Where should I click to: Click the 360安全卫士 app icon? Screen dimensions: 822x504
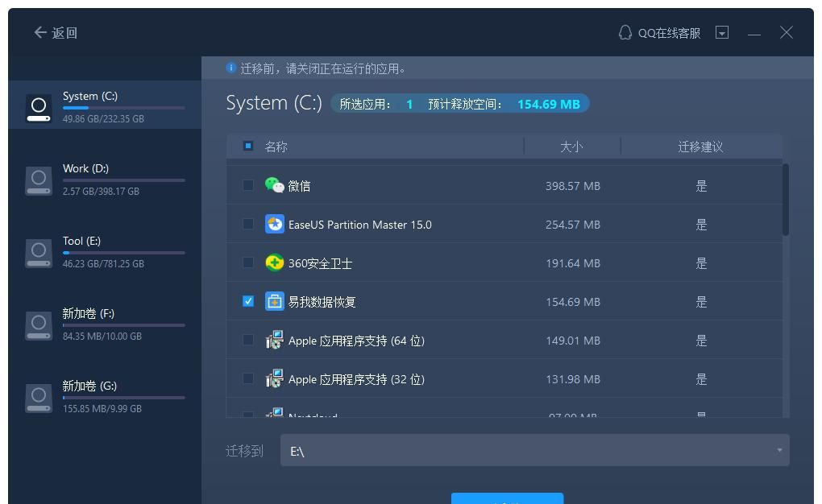[x=274, y=262]
